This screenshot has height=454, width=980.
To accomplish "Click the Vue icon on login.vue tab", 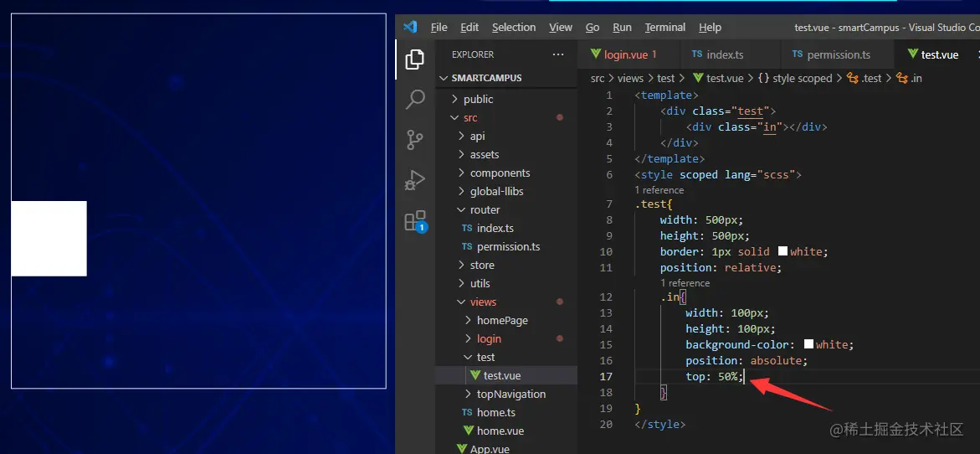I will click(x=595, y=54).
